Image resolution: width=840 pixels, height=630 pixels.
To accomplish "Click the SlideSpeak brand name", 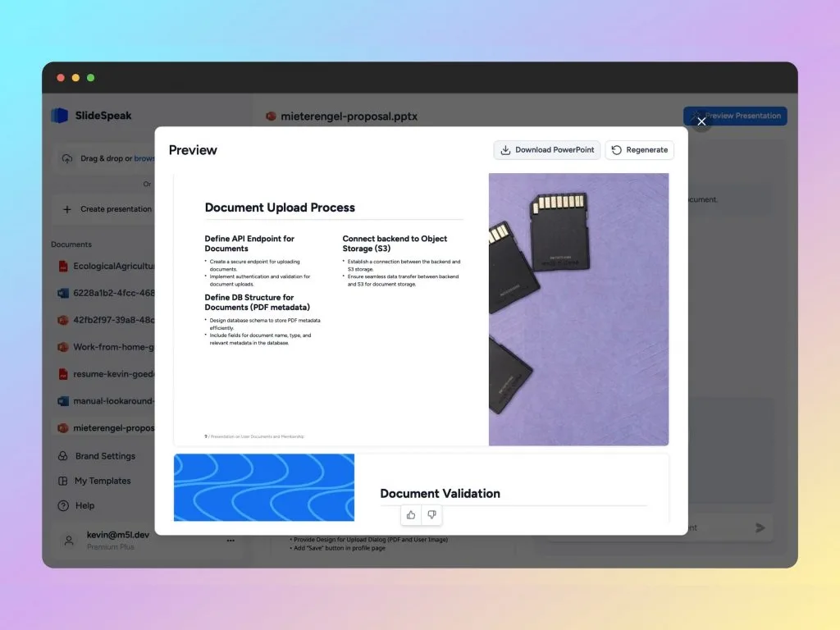I will (x=103, y=116).
